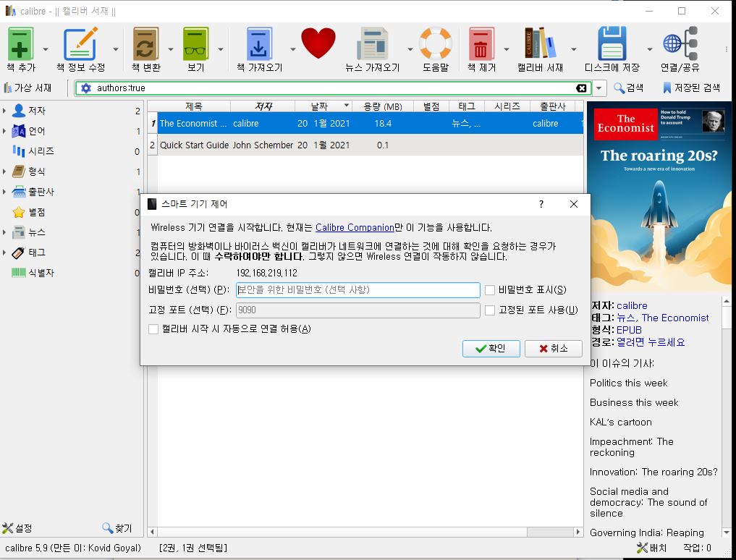Open 가상 서재 (Virtual library)

[28, 88]
